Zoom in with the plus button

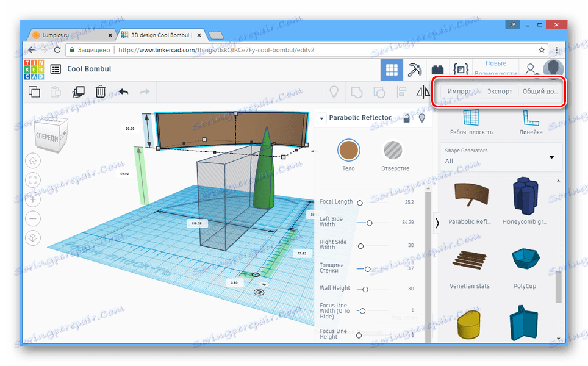click(33, 199)
